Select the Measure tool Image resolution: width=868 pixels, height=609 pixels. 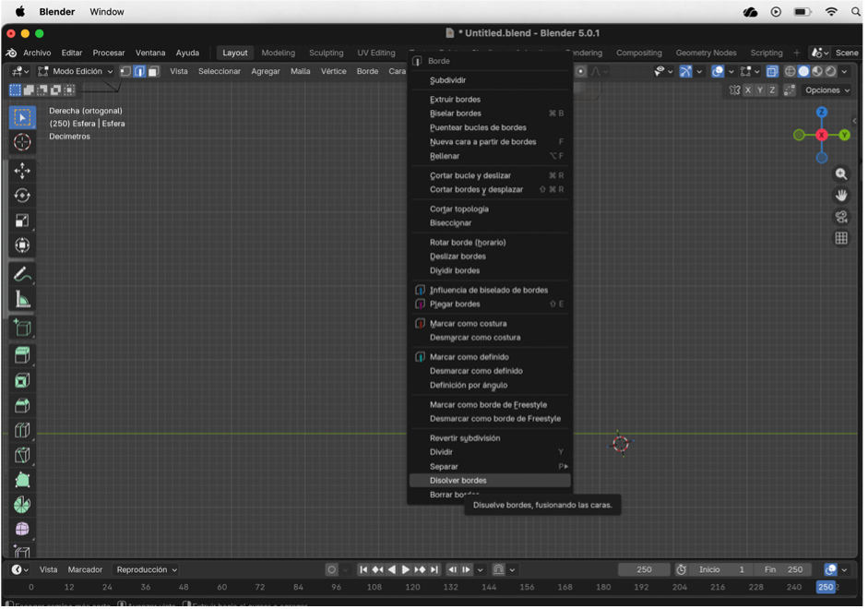click(x=22, y=300)
